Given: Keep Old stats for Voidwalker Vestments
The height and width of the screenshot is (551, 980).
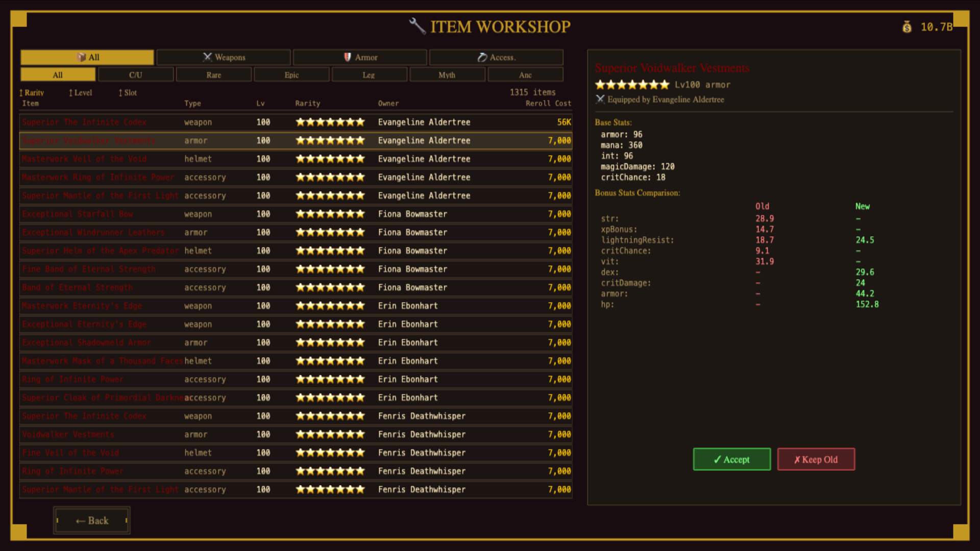Looking at the screenshot, I should pos(816,459).
